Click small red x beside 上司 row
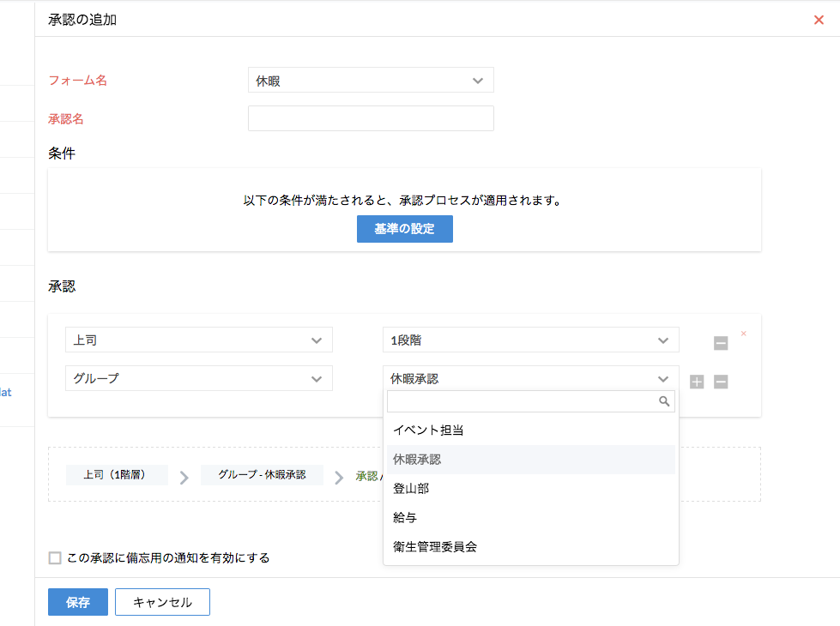The width and height of the screenshot is (840, 626). (x=744, y=334)
